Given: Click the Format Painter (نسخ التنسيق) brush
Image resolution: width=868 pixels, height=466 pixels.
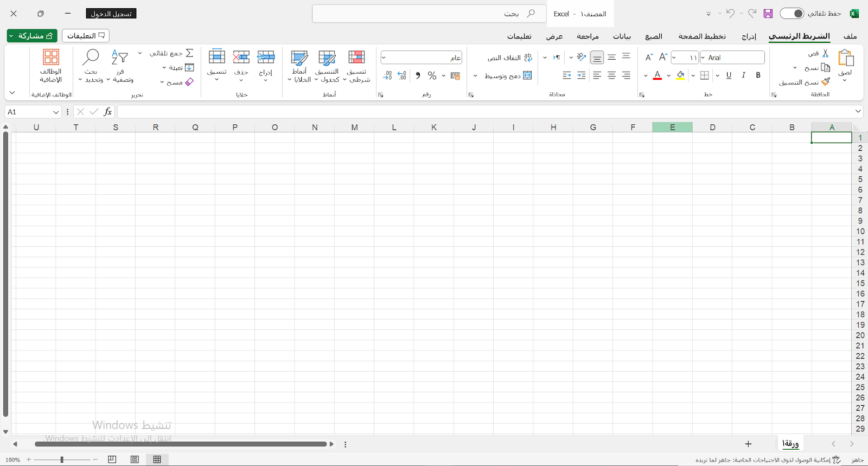Looking at the screenshot, I should click(x=825, y=82).
